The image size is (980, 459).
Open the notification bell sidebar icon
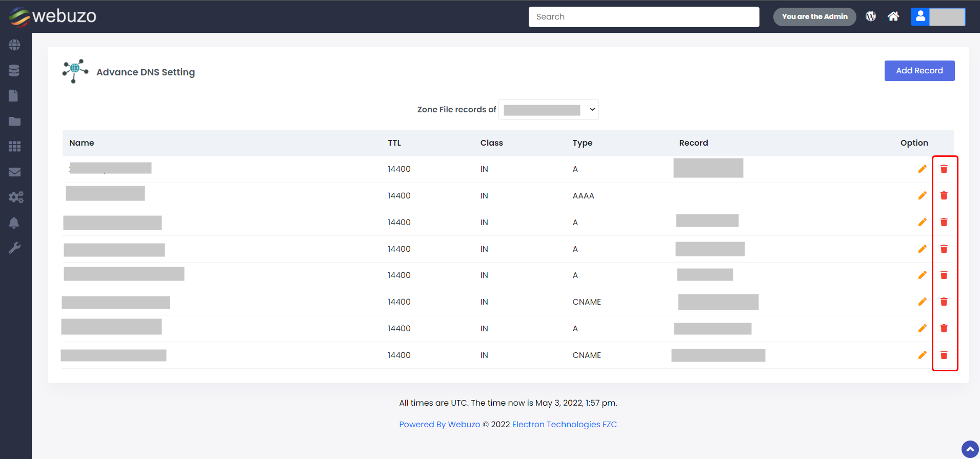pos(14,223)
